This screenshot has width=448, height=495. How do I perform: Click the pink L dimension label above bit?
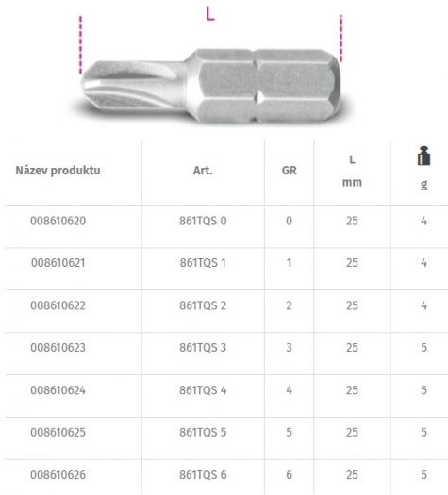coord(210,14)
